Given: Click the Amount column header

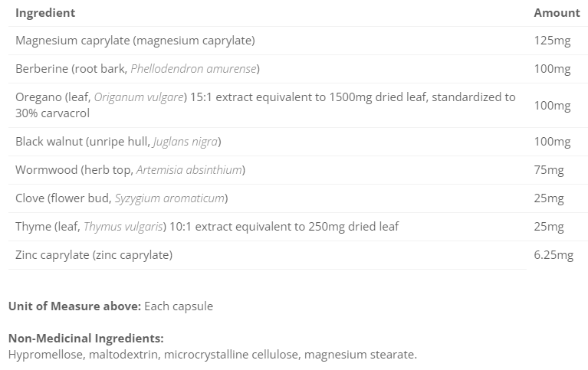Looking at the screenshot, I should pos(557,13).
